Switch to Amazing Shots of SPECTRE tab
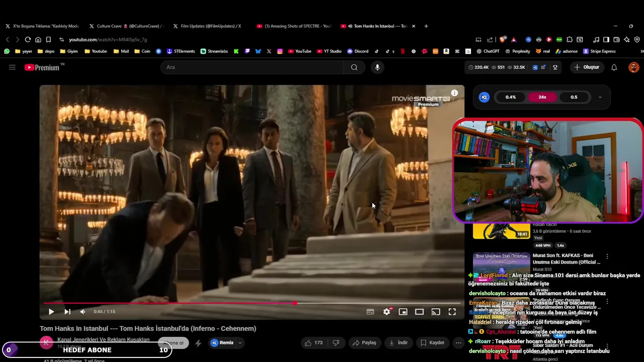The width and height of the screenshot is (644, 362). point(293,26)
